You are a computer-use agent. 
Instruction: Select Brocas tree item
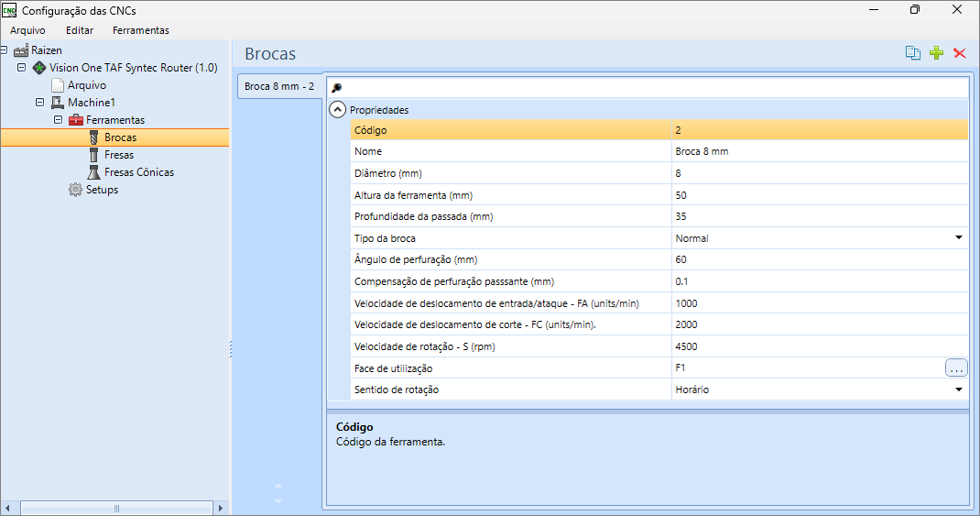(x=120, y=137)
